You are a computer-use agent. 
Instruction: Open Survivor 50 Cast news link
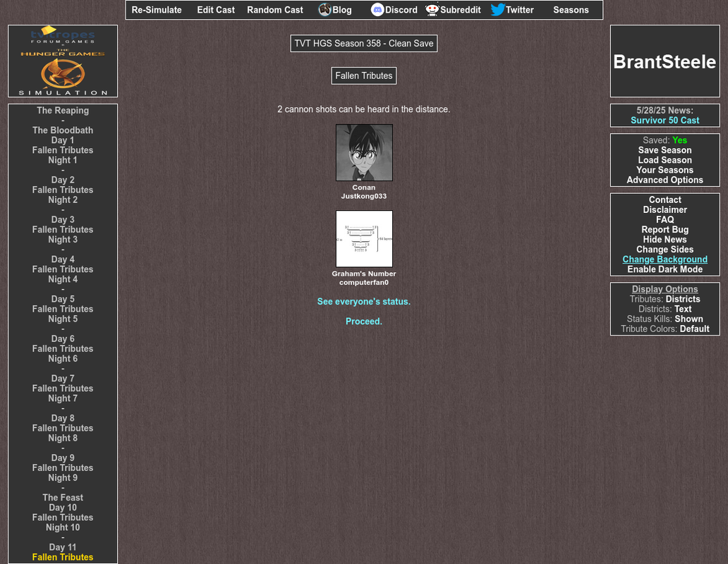tap(665, 120)
